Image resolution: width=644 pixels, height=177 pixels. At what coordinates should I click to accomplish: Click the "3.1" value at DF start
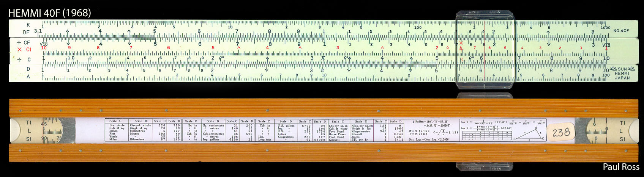click(38, 31)
